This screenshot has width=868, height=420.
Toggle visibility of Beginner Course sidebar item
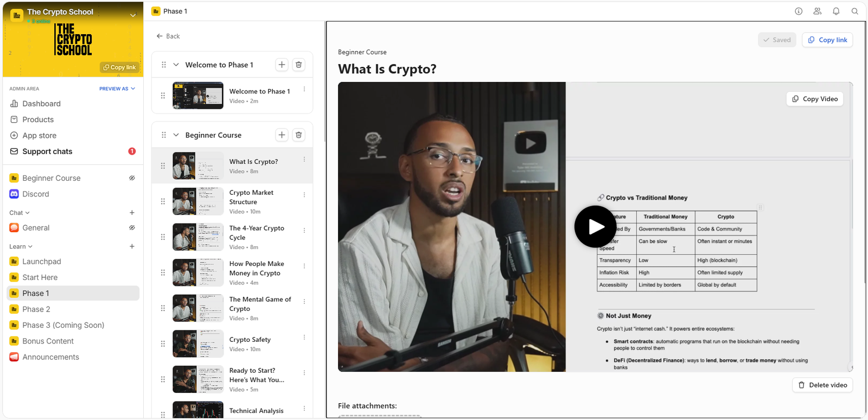pos(132,178)
